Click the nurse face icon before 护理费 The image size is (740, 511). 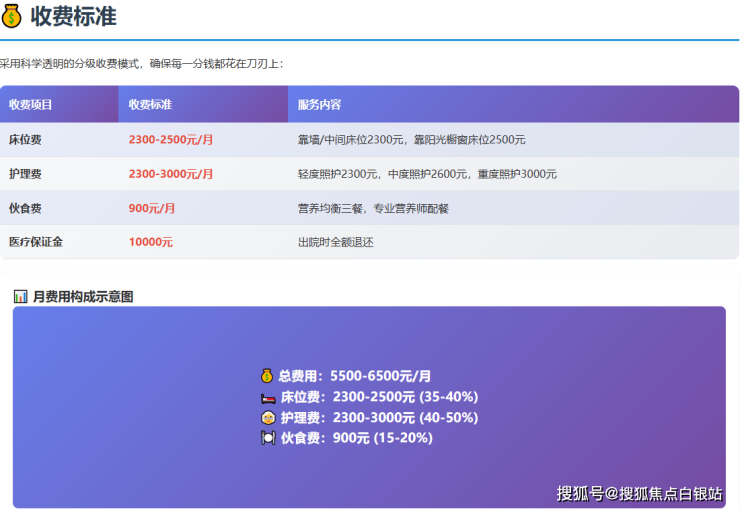268,417
